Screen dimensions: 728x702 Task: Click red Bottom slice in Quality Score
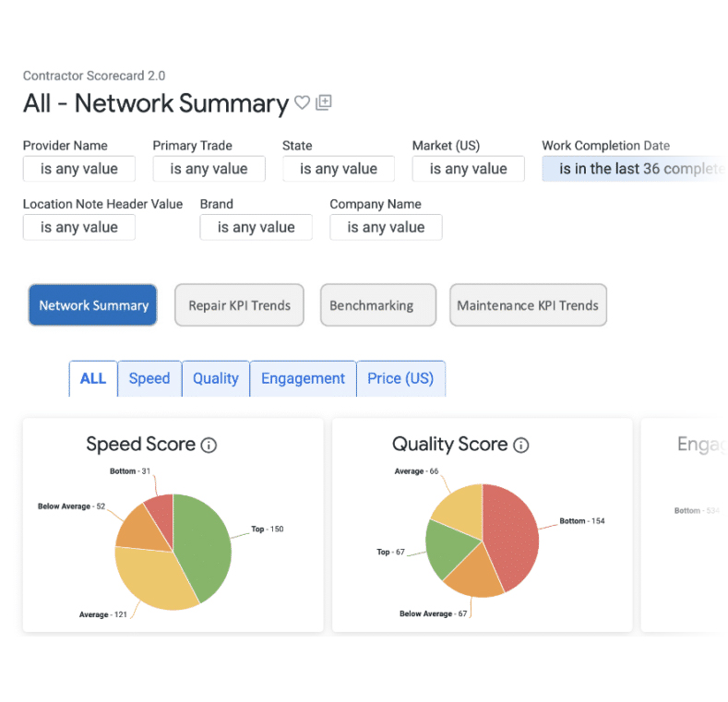click(x=513, y=535)
